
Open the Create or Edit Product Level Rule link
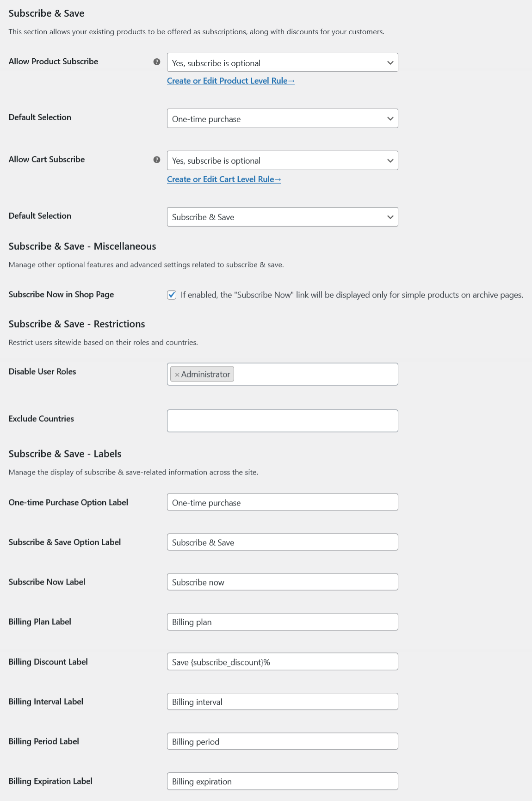click(x=231, y=80)
